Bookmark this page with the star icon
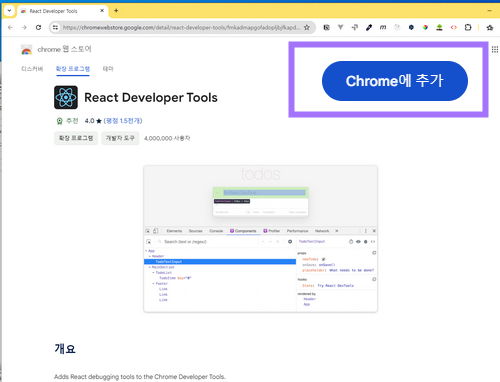This screenshot has height=382, width=500. (307, 27)
